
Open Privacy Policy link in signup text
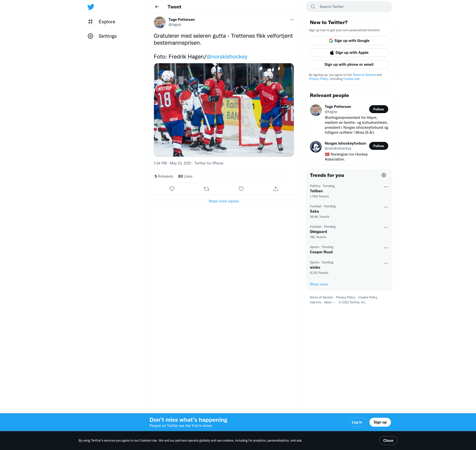pos(318,79)
